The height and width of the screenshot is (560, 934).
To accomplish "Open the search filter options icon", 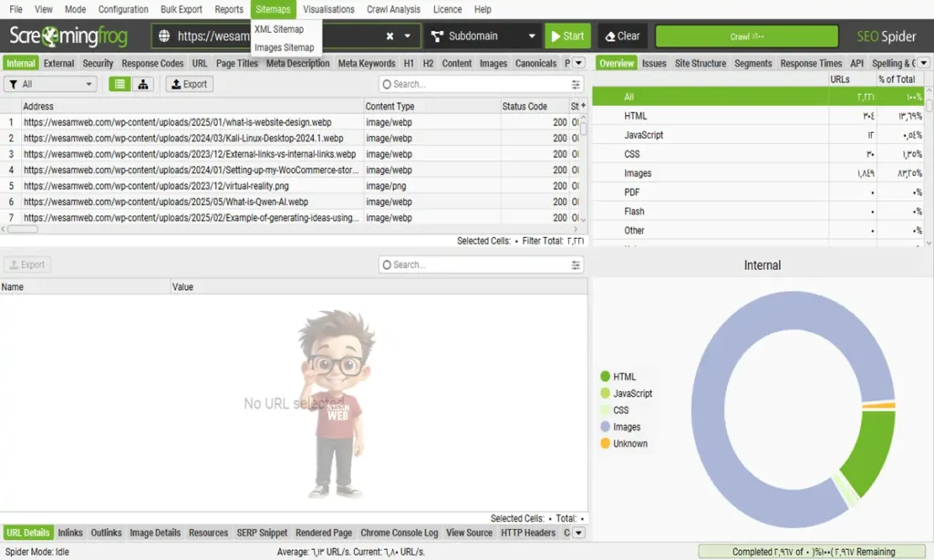I will point(575,83).
